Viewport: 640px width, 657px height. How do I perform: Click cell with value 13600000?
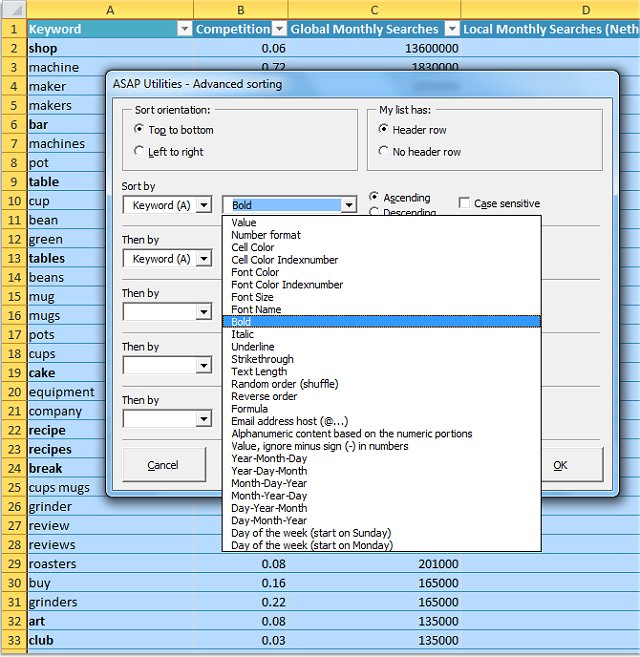(374, 48)
